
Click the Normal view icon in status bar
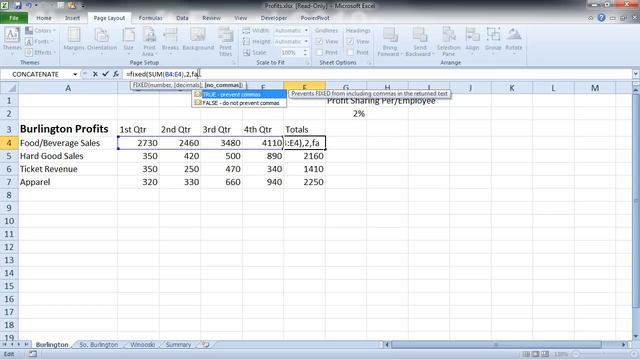[526, 354]
